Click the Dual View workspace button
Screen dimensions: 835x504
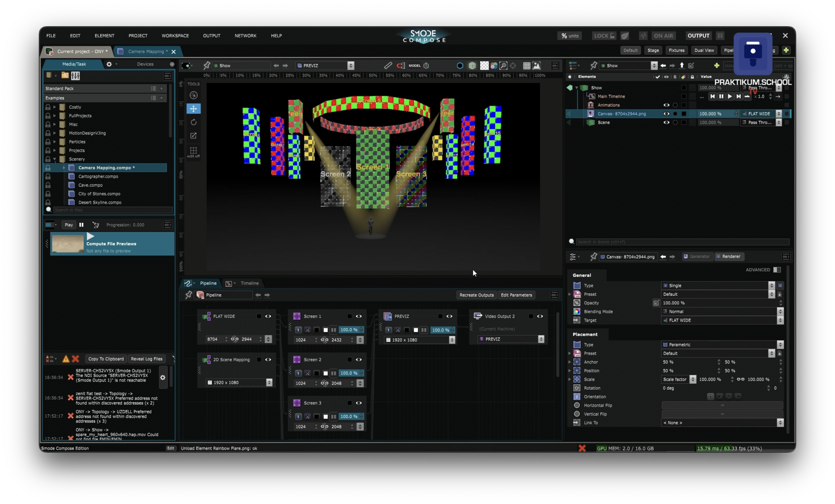tap(704, 50)
